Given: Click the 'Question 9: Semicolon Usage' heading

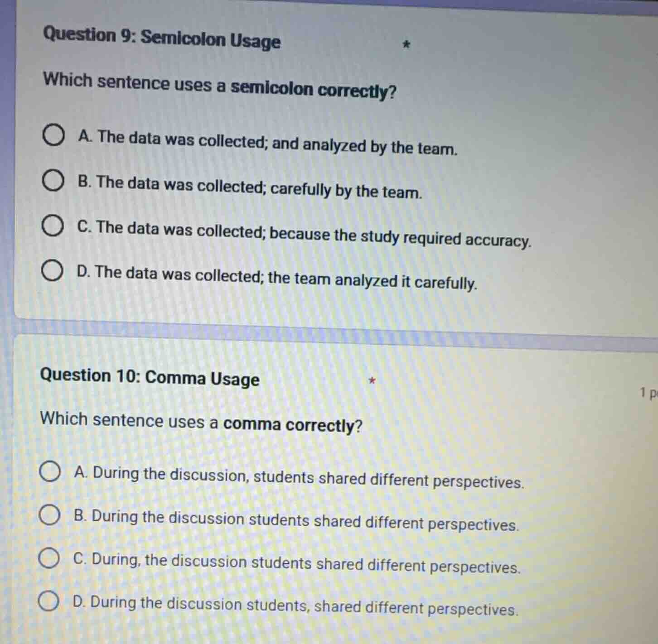Looking at the screenshot, I should pos(162,38).
